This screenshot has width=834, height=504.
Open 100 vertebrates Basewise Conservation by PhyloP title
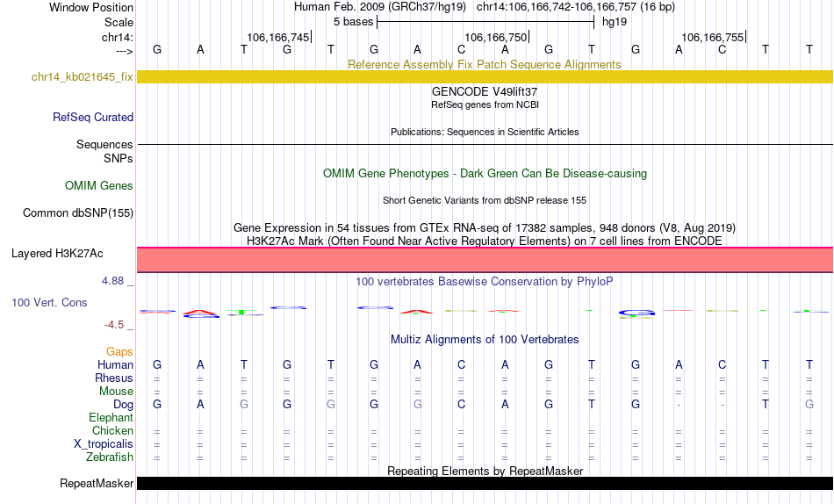pos(484,282)
